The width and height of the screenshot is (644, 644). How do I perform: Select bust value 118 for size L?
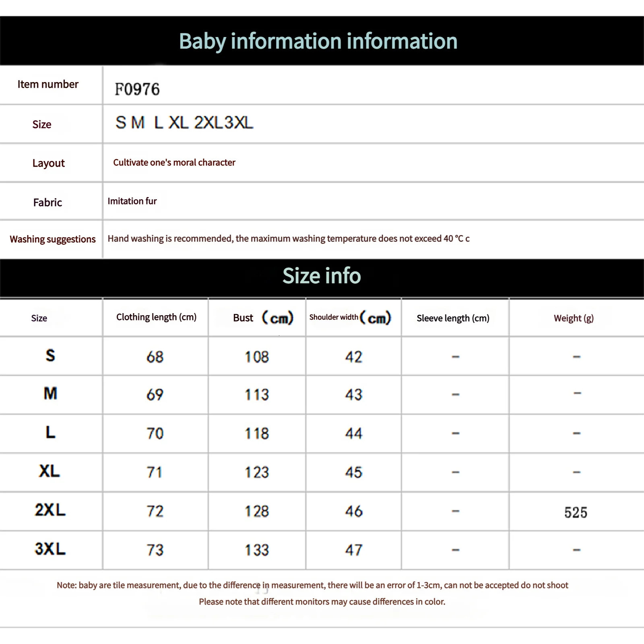(257, 433)
